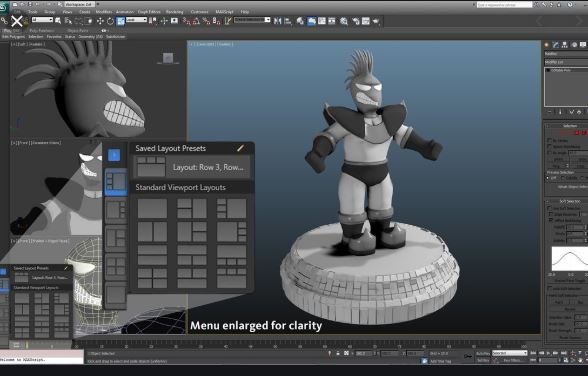Click the soft selection falloff curve graph

point(570,258)
